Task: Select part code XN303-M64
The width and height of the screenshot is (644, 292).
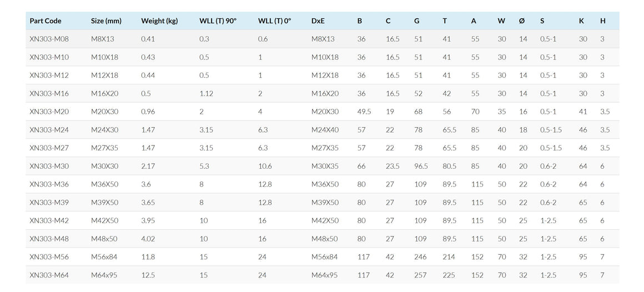Action: pos(49,275)
